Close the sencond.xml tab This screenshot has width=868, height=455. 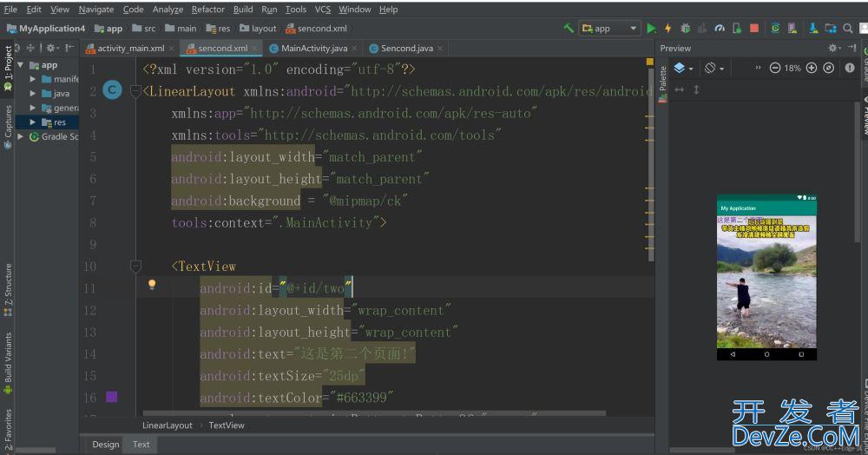click(x=254, y=49)
